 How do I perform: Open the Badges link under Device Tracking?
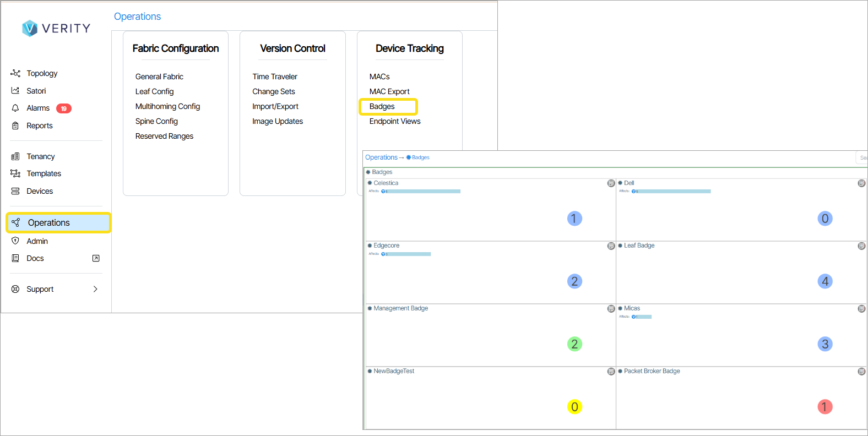[382, 106]
